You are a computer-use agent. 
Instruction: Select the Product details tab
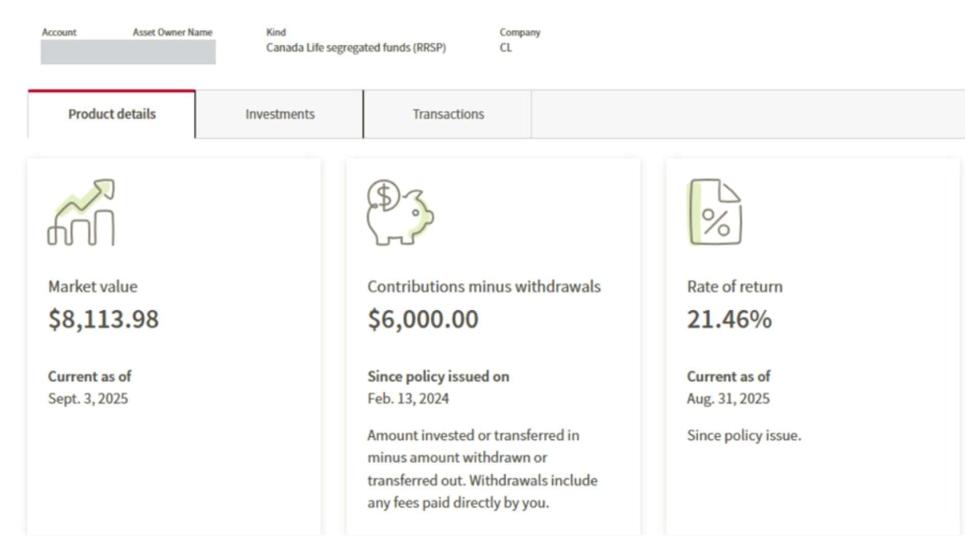click(x=112, y=114)
